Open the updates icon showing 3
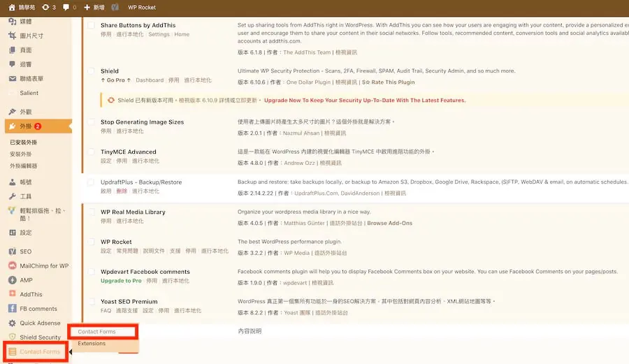The image size is (629, 364). pos(45,7)
